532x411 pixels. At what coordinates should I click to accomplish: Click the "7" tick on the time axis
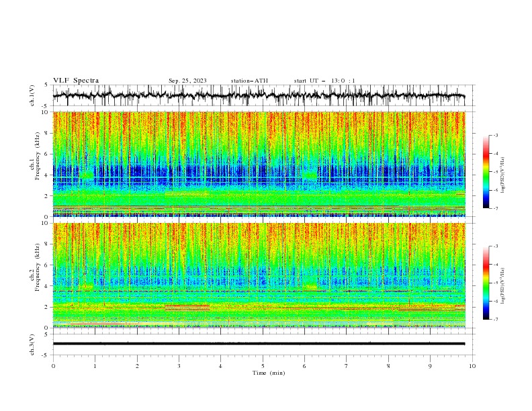[x=347, y=366]
